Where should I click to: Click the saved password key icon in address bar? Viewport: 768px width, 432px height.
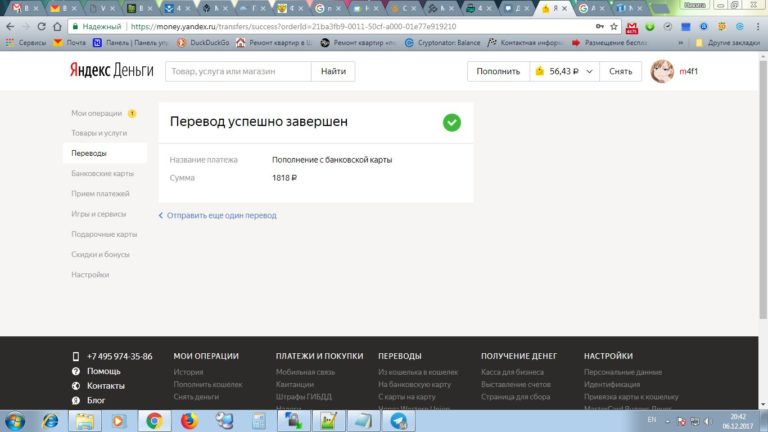tap(600, 26)
